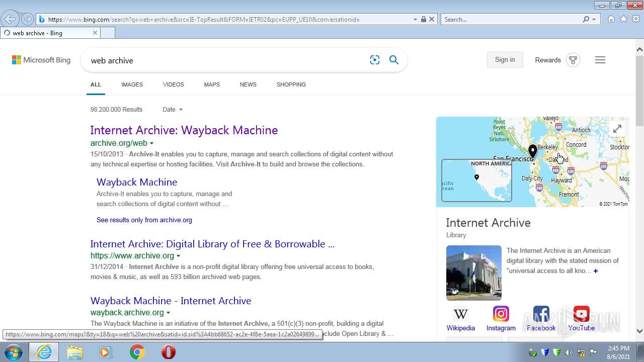Expand the wayback.archive.org URL dropdown arrow
The height and width of the screenshot is (362, 644).
(x=168, y=313)
